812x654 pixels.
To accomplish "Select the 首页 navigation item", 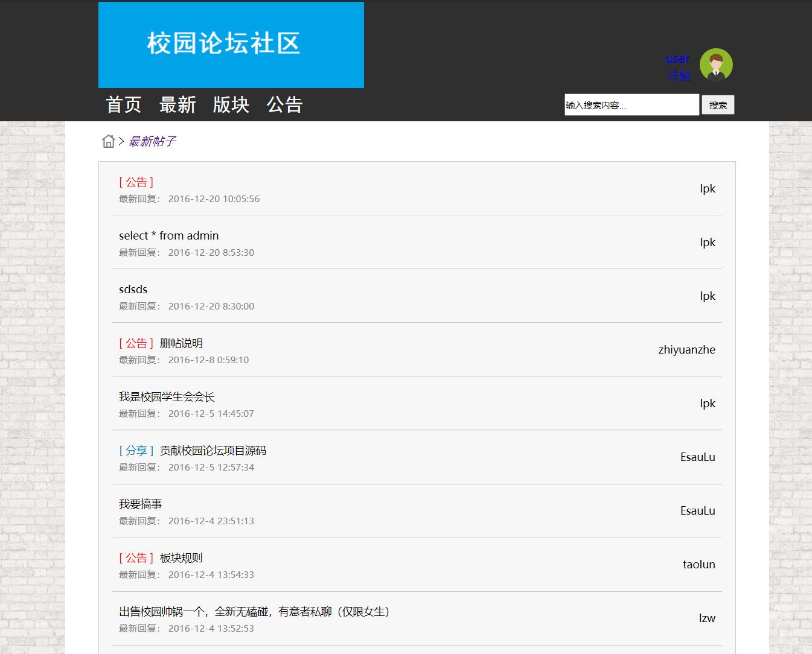I will tap(124, 104).
